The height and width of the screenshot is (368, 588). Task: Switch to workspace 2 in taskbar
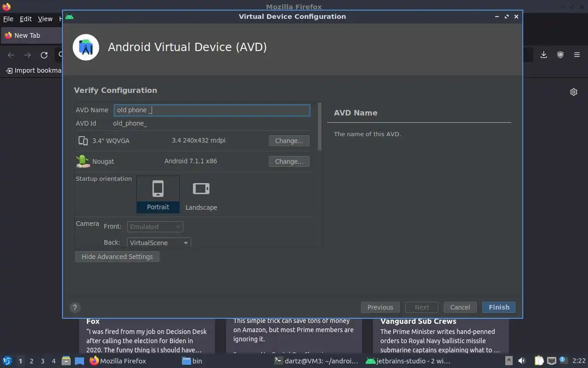[x=32, y=361]
